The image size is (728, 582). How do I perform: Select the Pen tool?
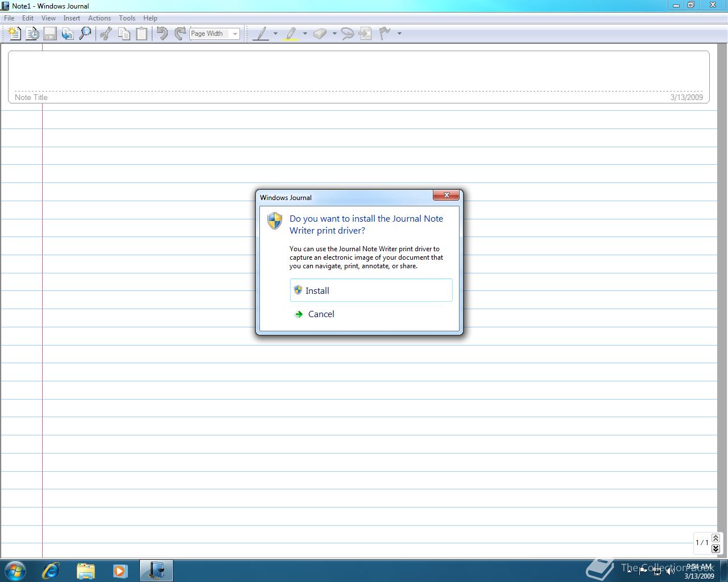261,34
